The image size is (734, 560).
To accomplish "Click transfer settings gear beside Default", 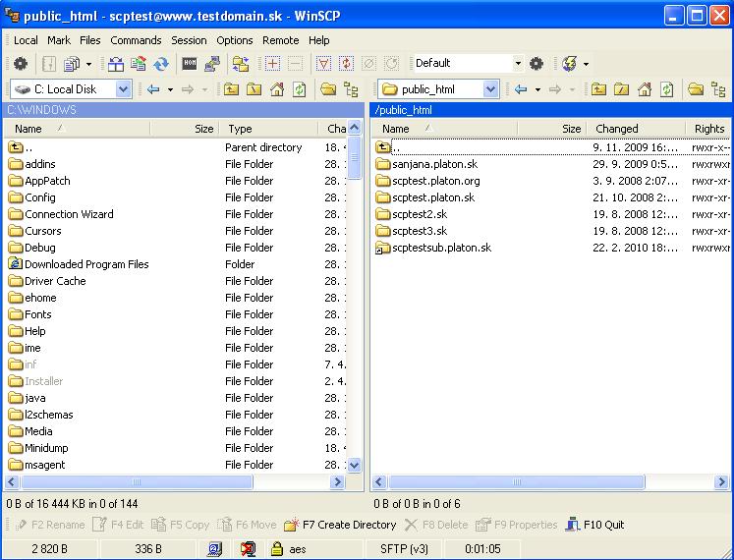I will 536,63.
